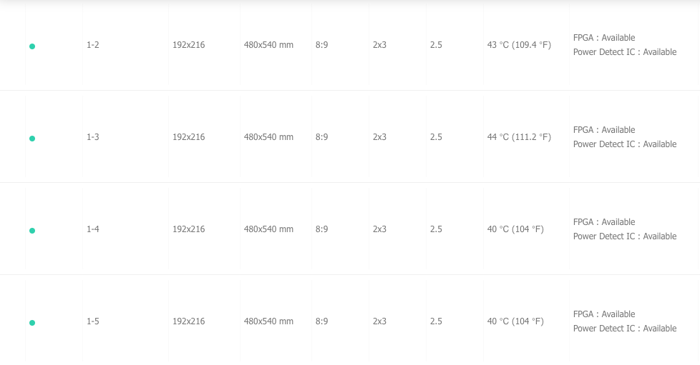The height and width of the screenshot is (365, 700).
Task: Click Power Detect IC status in row 1-5
Action: [625, 328]
